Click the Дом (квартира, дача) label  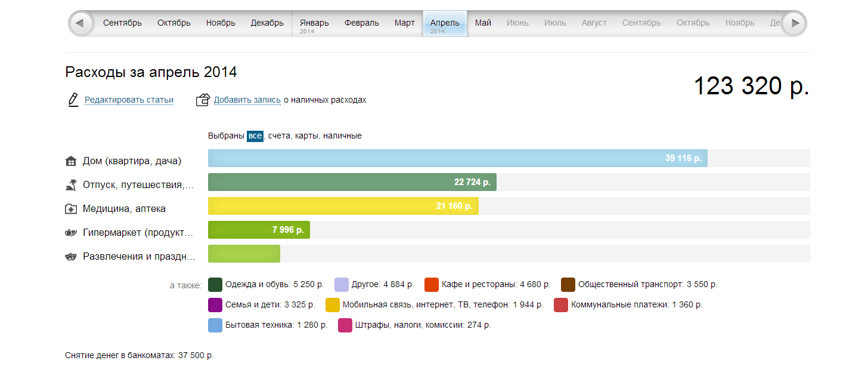coord(132,161)
